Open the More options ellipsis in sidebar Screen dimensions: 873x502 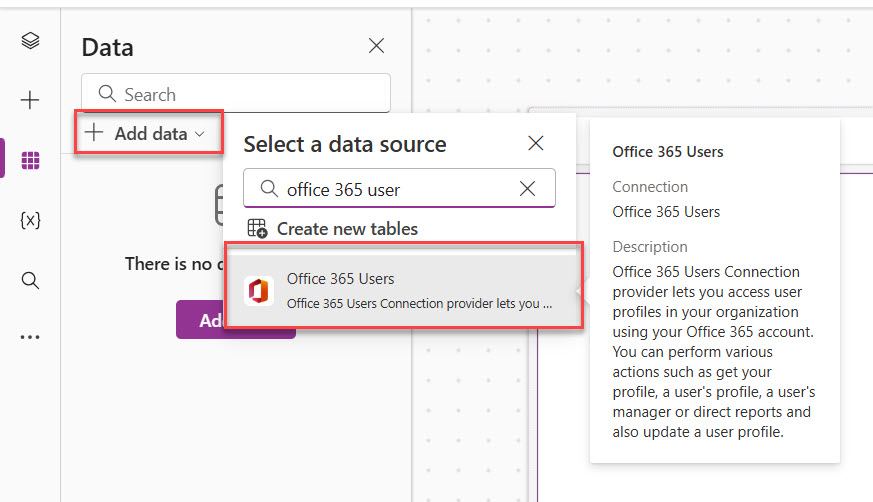point(30,337)
